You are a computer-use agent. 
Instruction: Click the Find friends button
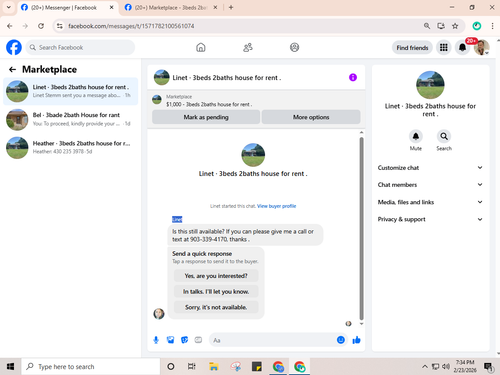pyautogui.click(x=412, y=48)
